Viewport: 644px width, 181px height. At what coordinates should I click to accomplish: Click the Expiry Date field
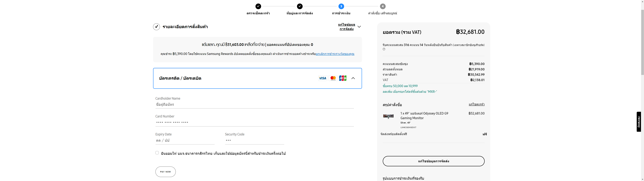185,141
